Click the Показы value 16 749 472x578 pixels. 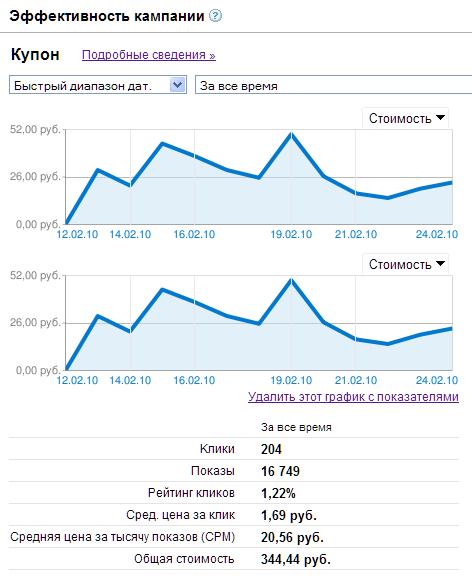point(280,471)
